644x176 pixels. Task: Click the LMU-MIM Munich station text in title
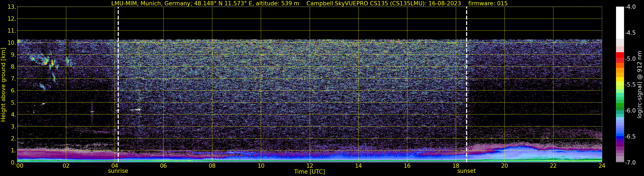205,3
